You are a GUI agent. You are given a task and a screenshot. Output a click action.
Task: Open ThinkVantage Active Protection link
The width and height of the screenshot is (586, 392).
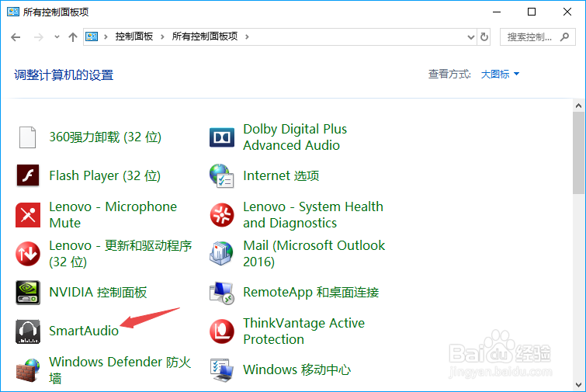tap(303, 331)
